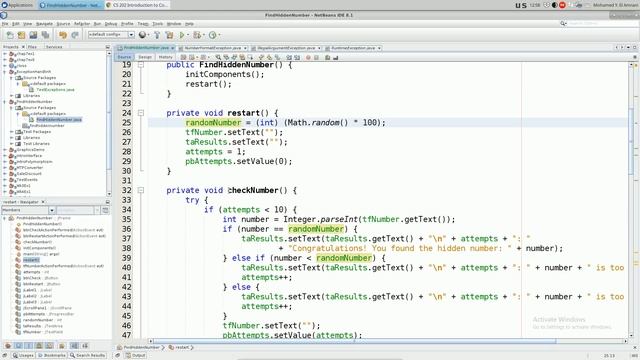
Task: Switch editor to History view
Action: click(x=166, y=57)
